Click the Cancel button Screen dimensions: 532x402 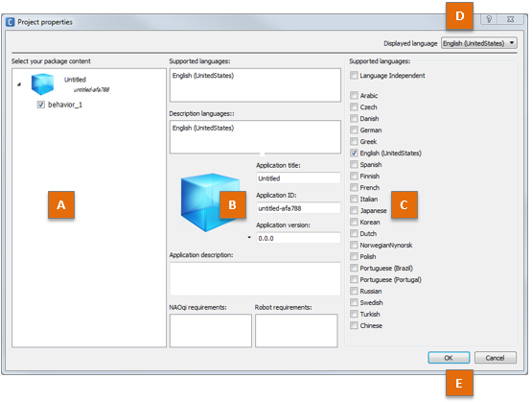(x=495, y=358)
